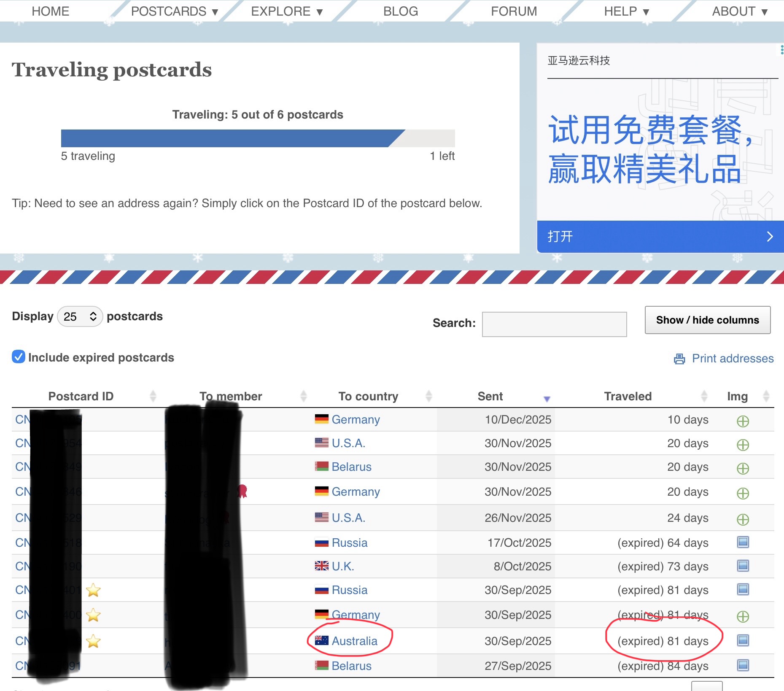This screenshot has height=691, width=784.
Task: Click green plus icon for Belarus 30/Nov/2025 row
Action: tap(743, 468)
